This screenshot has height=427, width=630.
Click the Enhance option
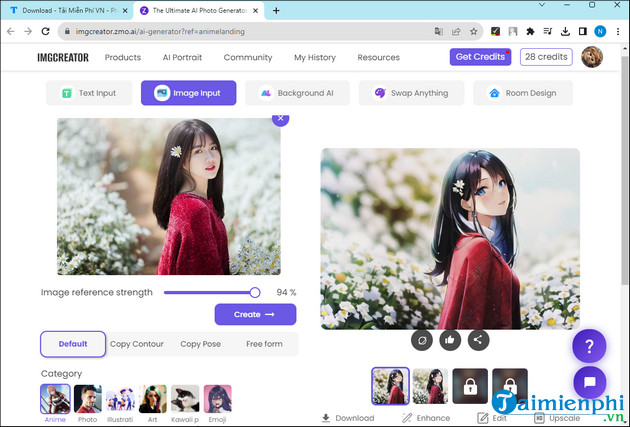tap(426, 418)
